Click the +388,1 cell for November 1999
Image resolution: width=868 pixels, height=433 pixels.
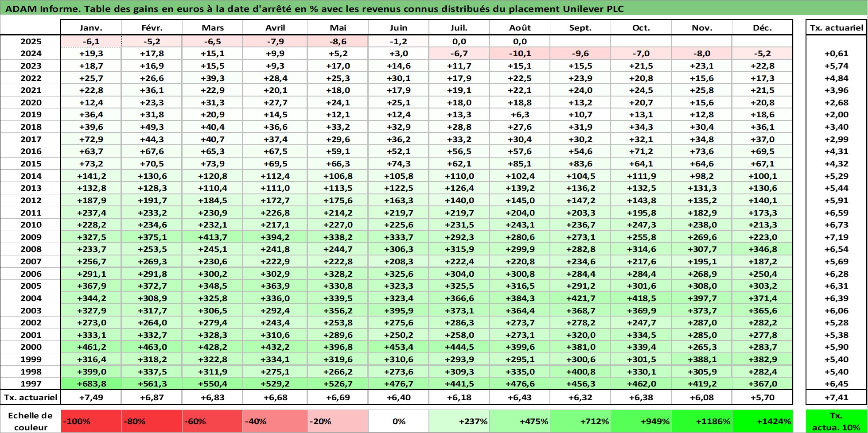(702, 360)
